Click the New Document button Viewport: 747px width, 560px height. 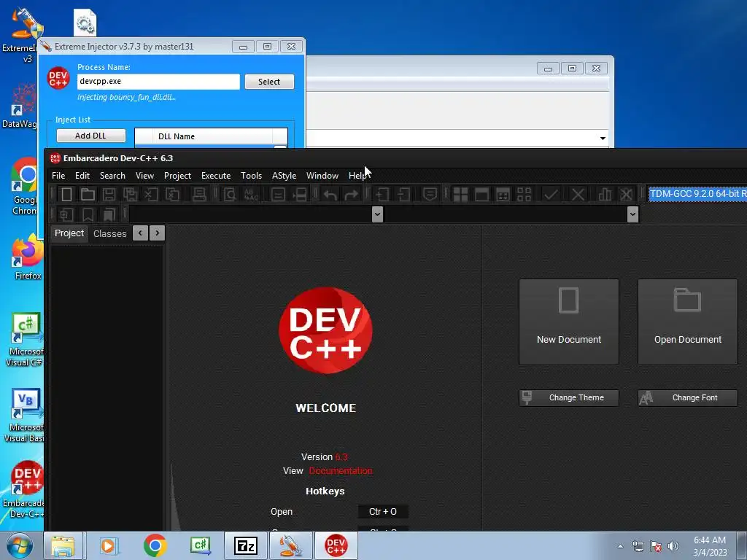pos(569,322)
